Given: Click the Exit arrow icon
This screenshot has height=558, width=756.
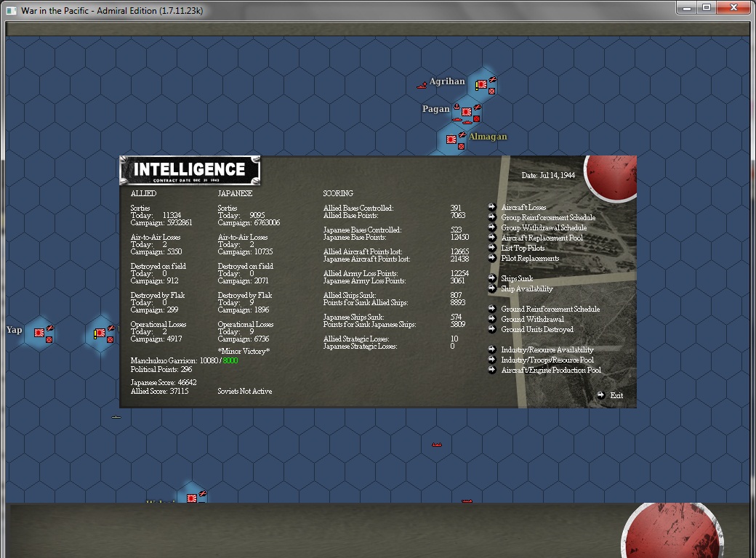Looking at the screenshot, I should pyautogui.click(x=600, y=395).
